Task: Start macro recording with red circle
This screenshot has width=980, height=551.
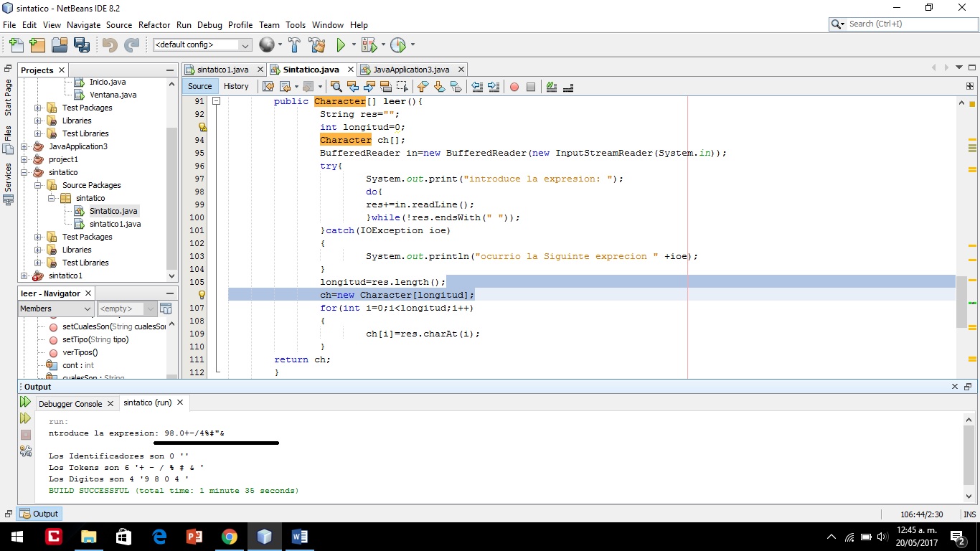Action: [x=514, y=87]
